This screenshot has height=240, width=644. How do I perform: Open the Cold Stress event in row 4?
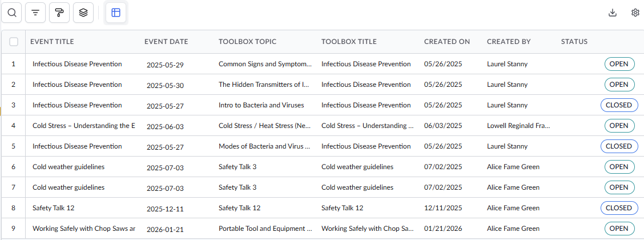click(x=83, y=126)
